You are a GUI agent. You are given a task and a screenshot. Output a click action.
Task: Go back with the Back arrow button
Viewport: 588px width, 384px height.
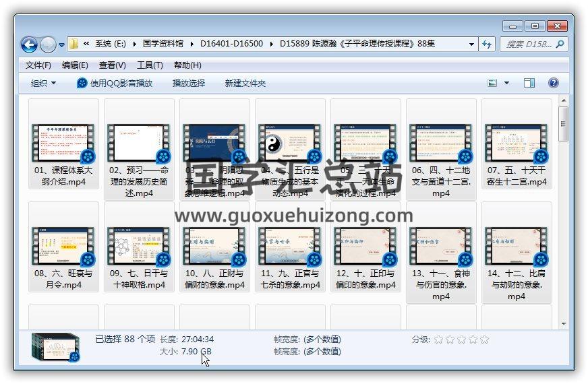29,44
